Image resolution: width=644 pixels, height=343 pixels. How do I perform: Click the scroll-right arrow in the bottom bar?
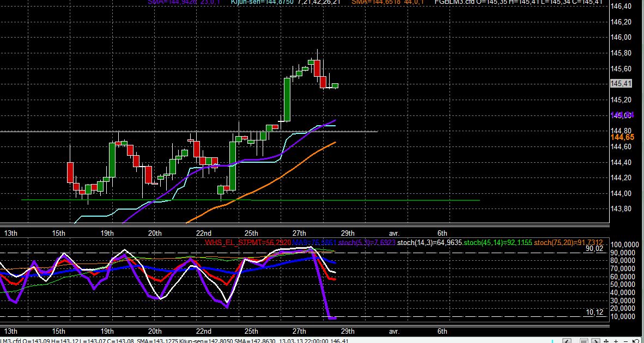click(596, 341)
